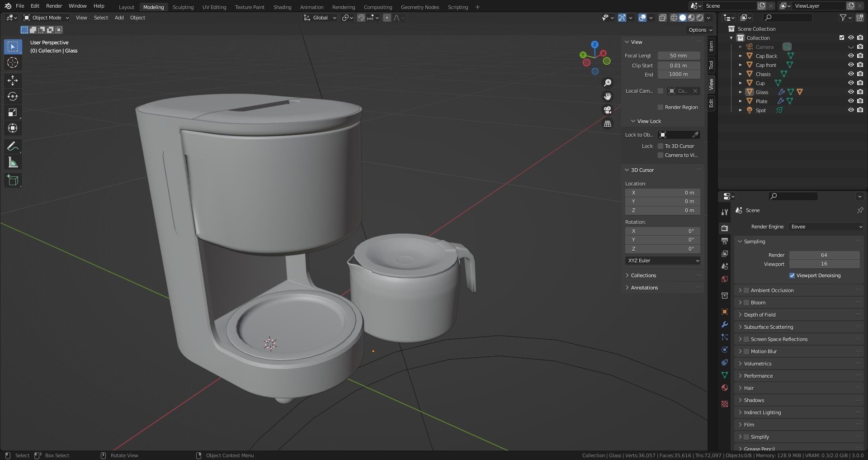Toggle camera view icon
The image size is (868, 460).
click(x=608, y=110)
